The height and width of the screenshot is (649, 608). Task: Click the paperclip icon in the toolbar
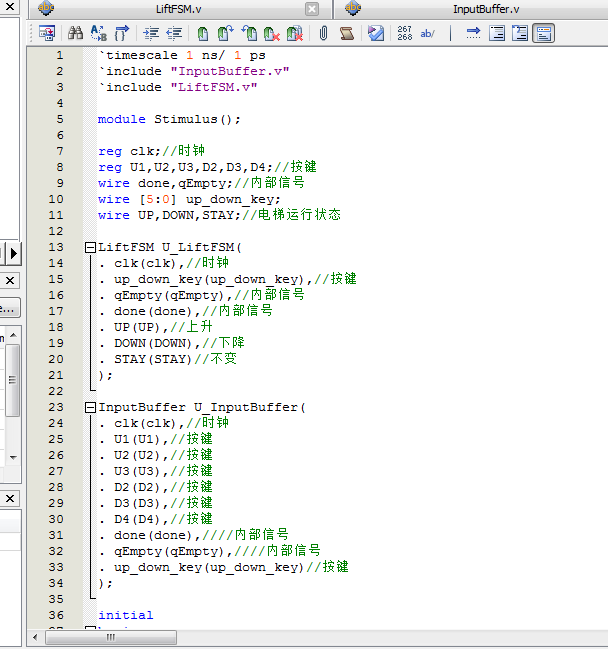323,33
